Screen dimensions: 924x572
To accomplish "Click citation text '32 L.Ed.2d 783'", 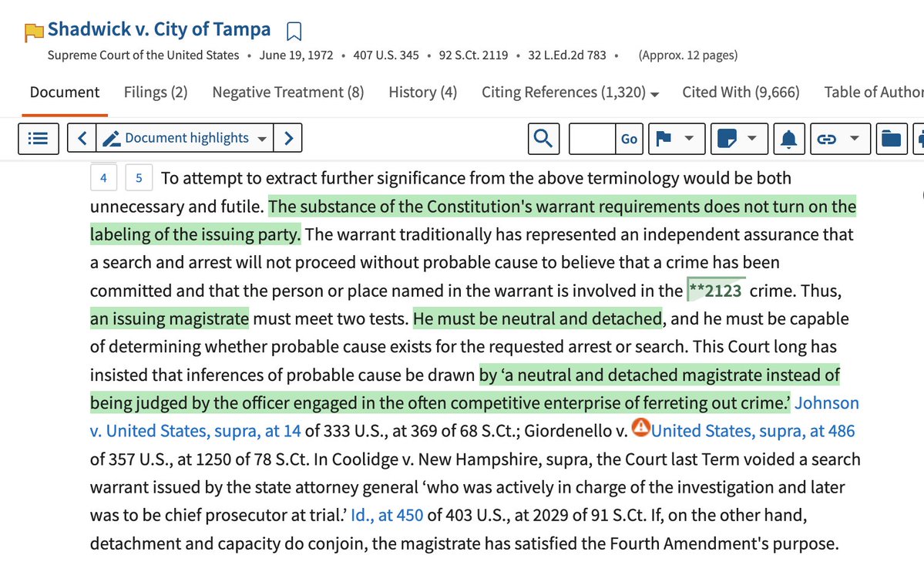I will pyautogui.click(x=567, y=56).
